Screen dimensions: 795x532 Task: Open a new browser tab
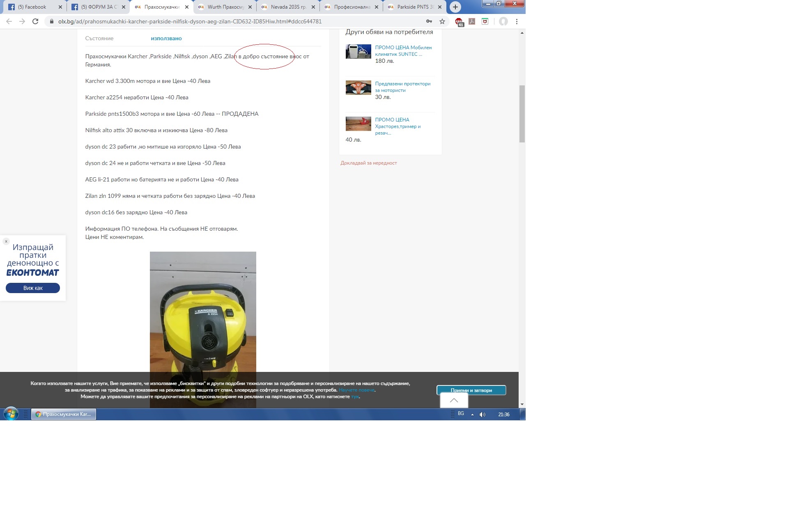click(x=455, y=7)
